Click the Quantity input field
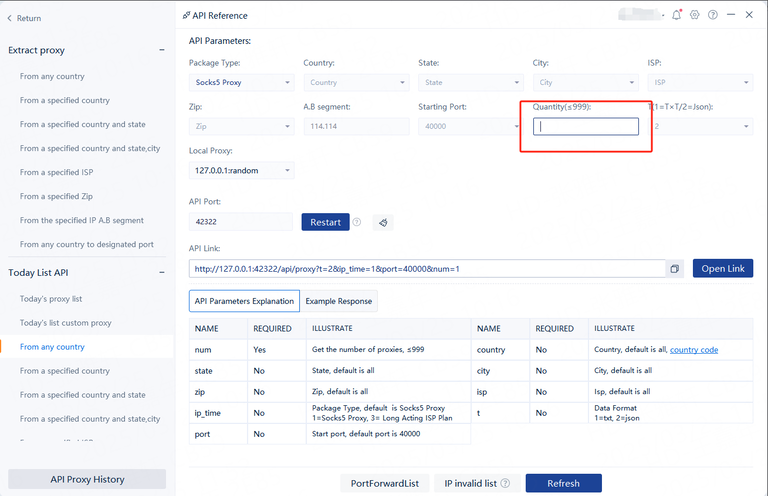 (x=585, y=127)
